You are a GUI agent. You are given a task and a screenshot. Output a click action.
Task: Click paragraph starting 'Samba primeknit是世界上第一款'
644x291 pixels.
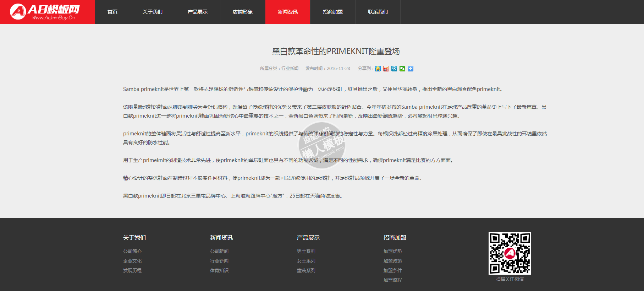coord(313,89)
